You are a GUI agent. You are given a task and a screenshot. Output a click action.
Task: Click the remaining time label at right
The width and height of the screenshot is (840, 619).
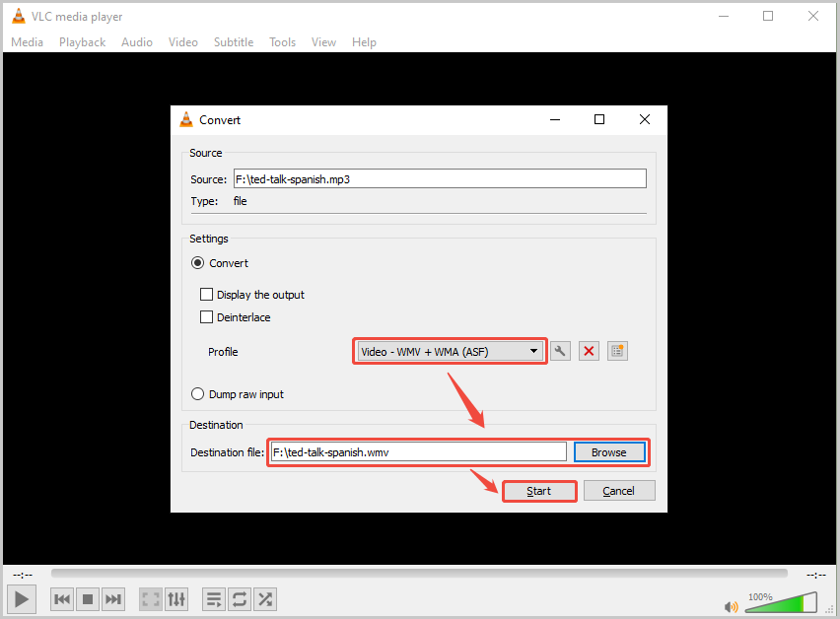pyautogui.click(x=816, y=575)
